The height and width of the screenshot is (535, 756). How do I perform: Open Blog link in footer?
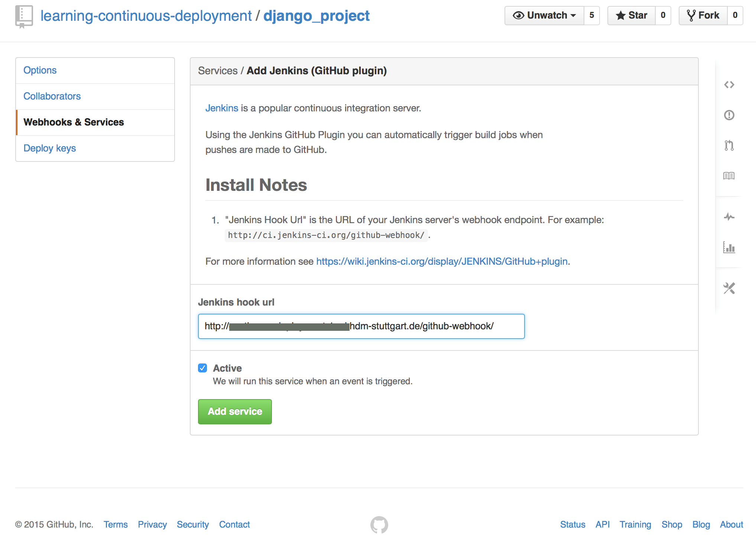click(701, 525)
